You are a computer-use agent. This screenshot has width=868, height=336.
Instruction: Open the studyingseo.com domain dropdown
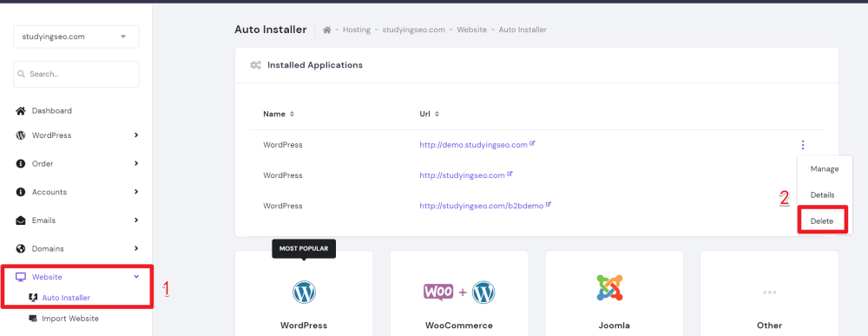(76, 36)
